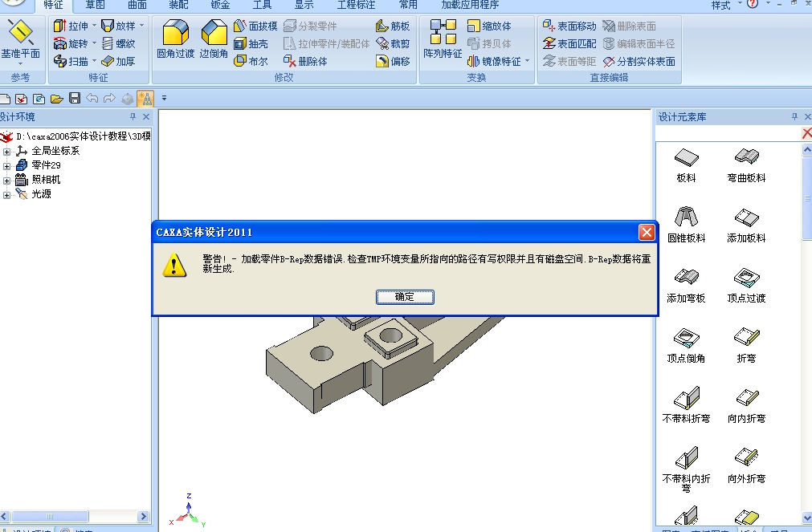Screen dimensions: 812x532
Task: Open the 装配 ribbon tab
Action: pos(178,5)
